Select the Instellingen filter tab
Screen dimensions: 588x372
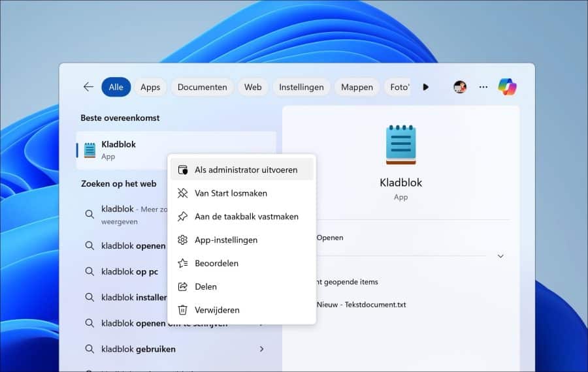click(x=301, y=87)
